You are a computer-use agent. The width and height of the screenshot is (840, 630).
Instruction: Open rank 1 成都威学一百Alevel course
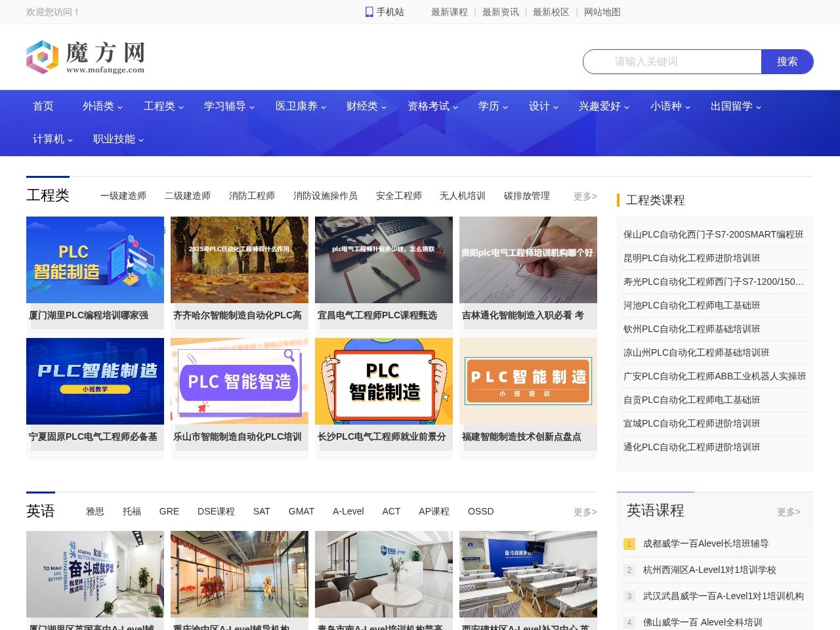click(705, 543)
